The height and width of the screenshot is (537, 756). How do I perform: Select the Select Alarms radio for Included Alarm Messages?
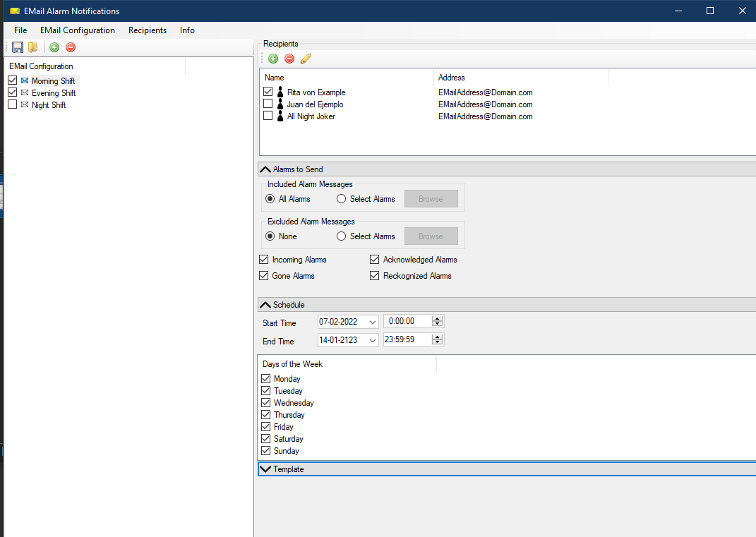click(x=342, y=198)
